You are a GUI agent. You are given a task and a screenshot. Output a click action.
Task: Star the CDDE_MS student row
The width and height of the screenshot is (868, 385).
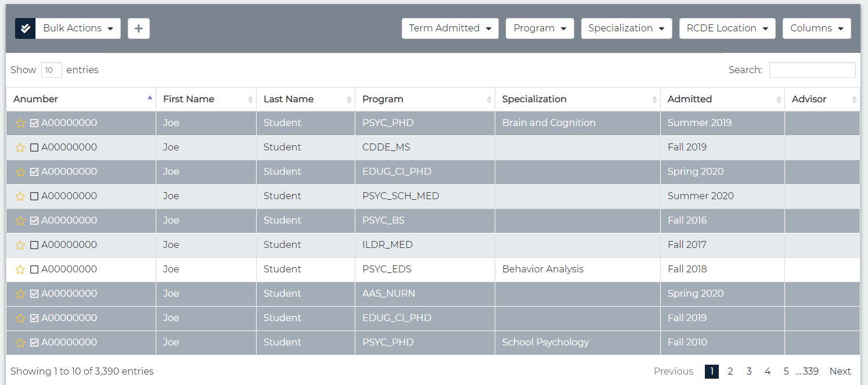click(x=20, y=147)
